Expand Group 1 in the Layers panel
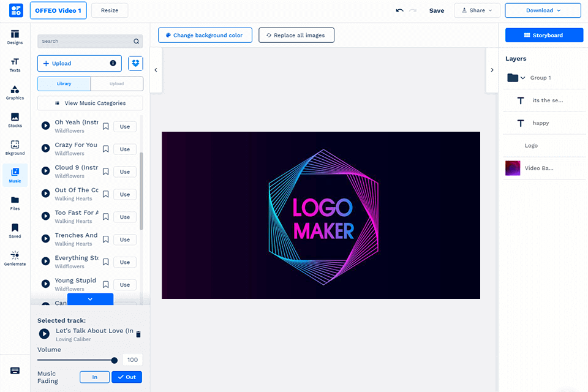 click(522, 78)
